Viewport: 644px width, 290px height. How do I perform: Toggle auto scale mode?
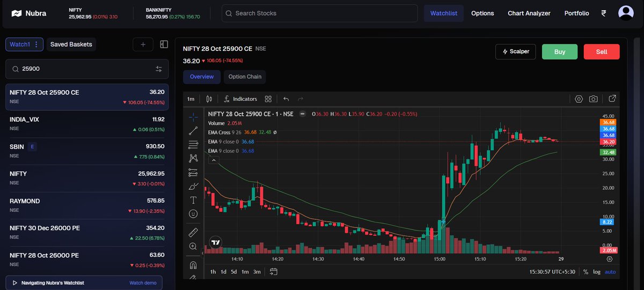coord(610,272)
